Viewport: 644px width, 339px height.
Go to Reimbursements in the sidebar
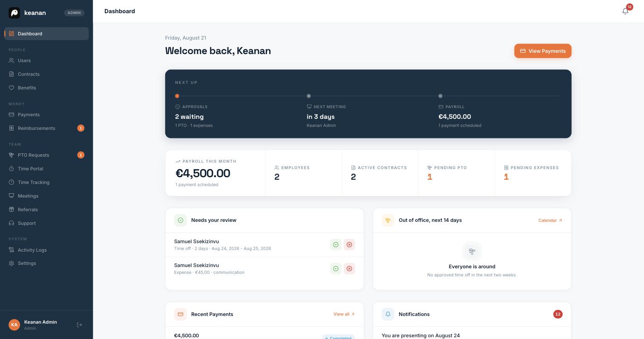(x=46, y=128)
